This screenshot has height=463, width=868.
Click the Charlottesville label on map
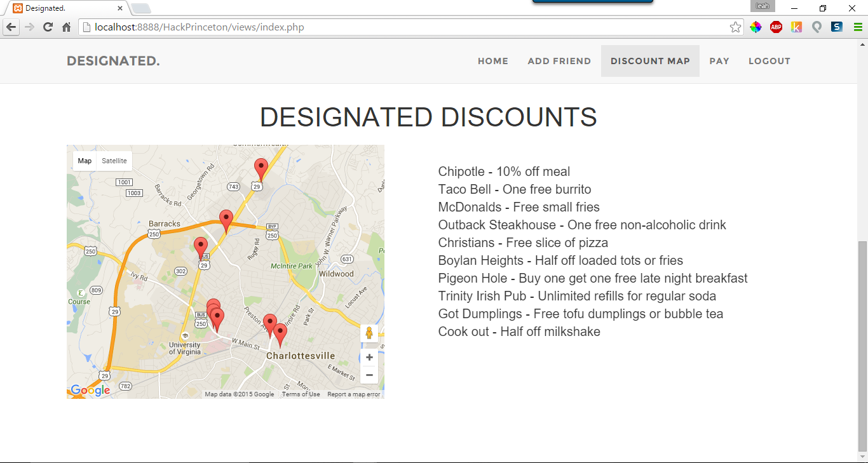point(301,356)
